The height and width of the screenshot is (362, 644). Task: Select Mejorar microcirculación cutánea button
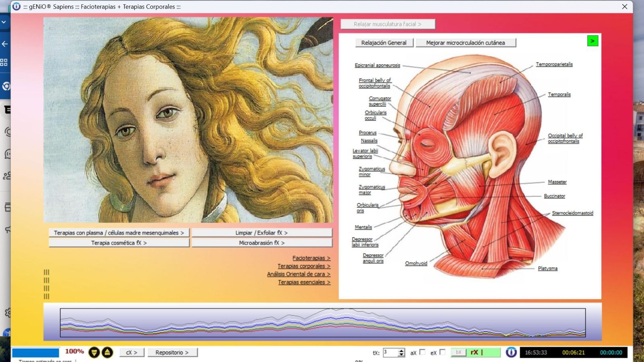click(x=466, y=43)
